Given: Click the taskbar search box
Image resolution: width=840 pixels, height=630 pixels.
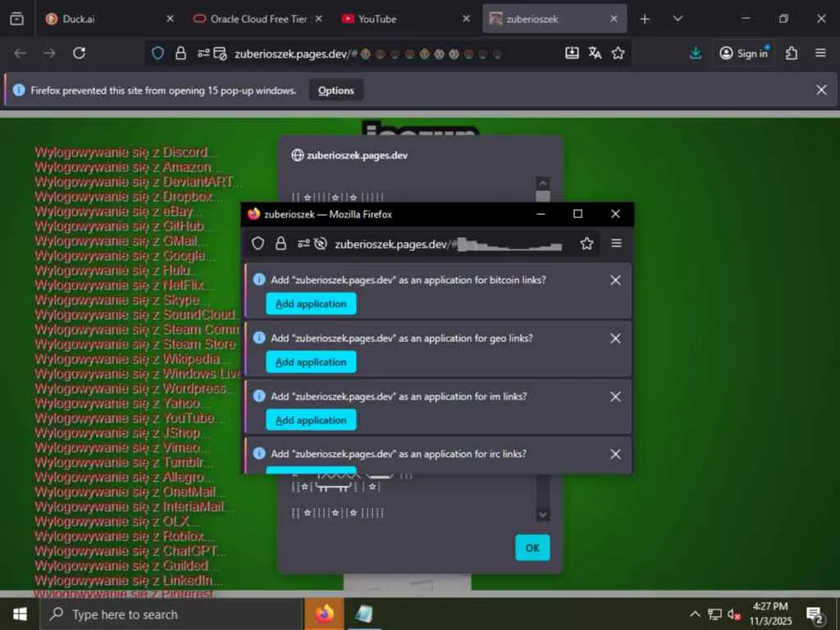Looking at the screenshot, I should click(x=171, y=614).
